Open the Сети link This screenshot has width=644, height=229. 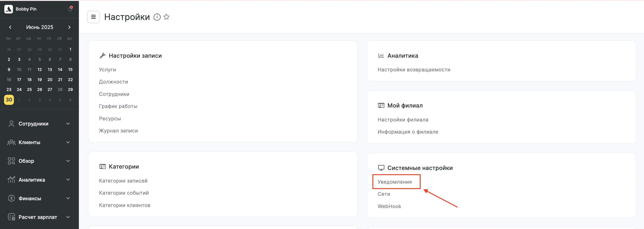pos(384,194)
